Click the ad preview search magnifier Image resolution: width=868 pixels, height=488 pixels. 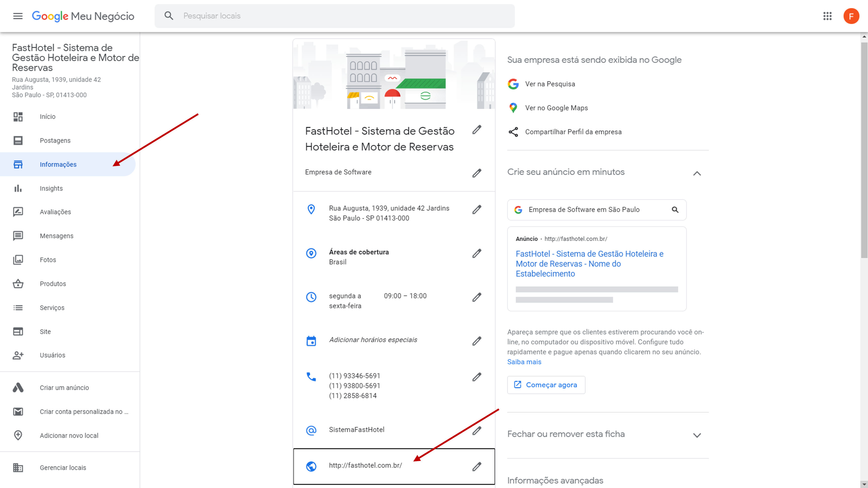(x=675, y=210)
